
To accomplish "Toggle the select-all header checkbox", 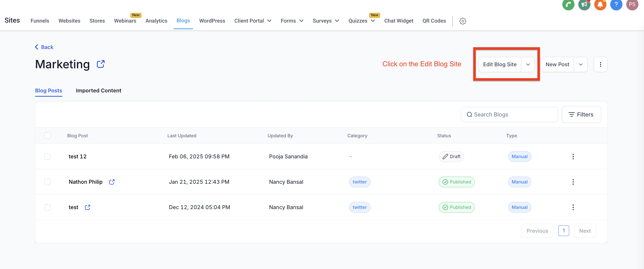I will click(47, 136).
